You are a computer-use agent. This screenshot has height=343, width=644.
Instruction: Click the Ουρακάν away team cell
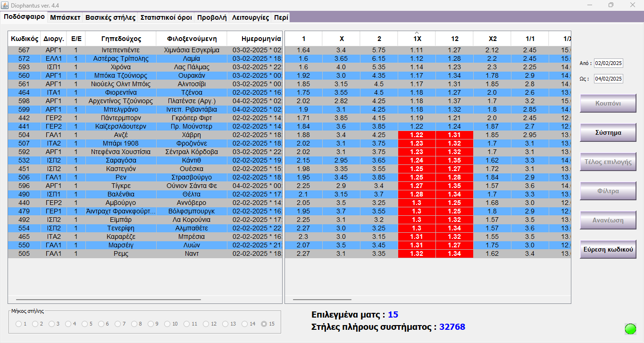tap(192, 75)
